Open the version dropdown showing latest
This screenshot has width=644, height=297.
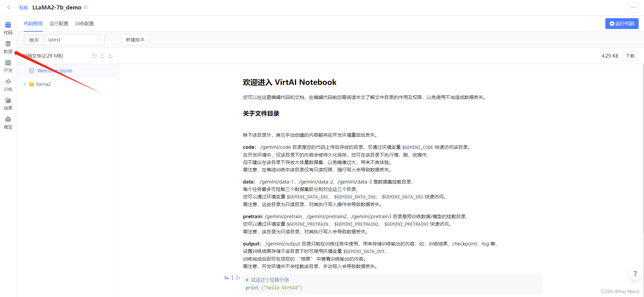coord(74,40)
